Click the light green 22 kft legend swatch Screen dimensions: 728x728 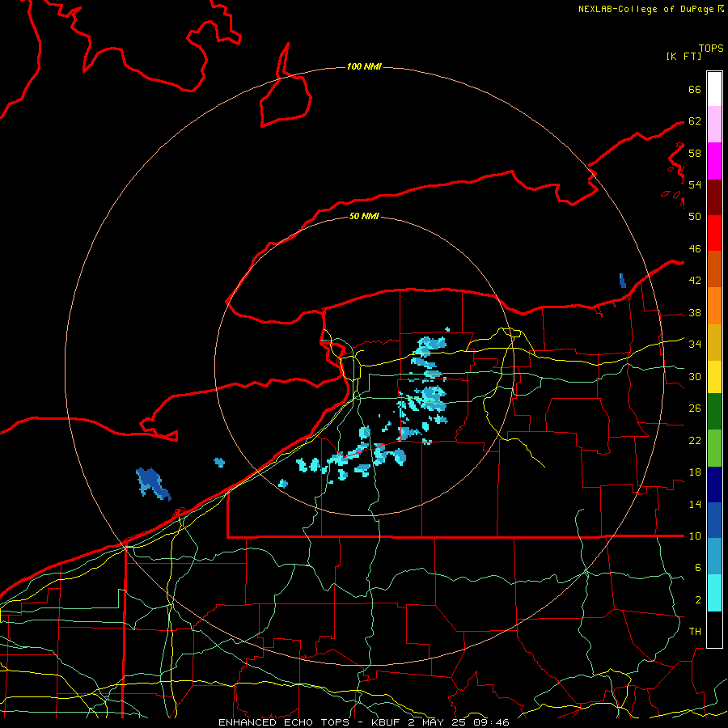pos(714,448)
